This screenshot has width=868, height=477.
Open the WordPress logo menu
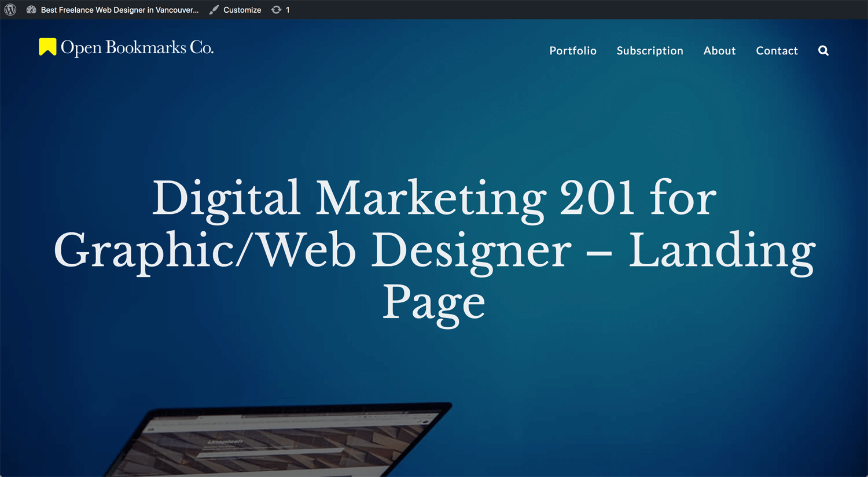[10, 10]
